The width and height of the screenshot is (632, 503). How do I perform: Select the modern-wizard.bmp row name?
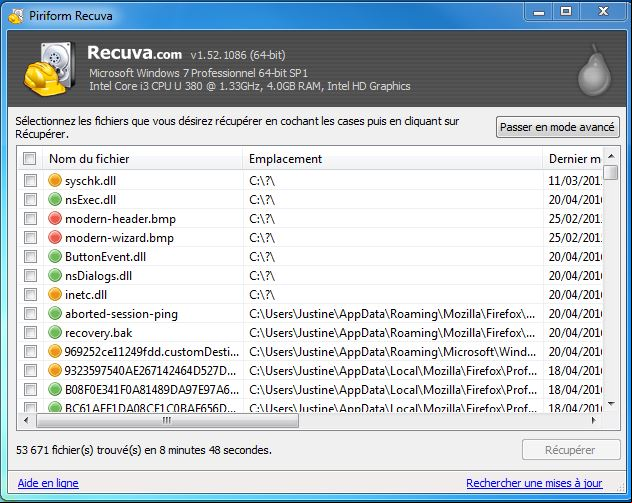(119, 237)
